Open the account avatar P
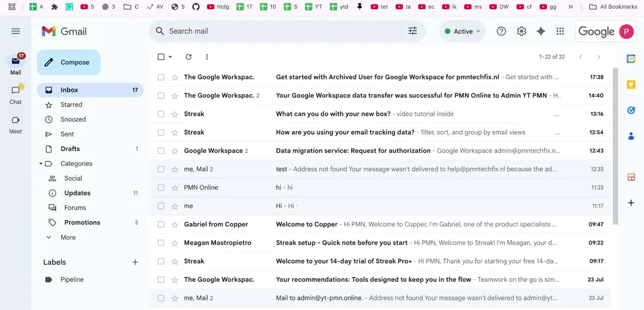The image size is (644, 310). point(626,31)
